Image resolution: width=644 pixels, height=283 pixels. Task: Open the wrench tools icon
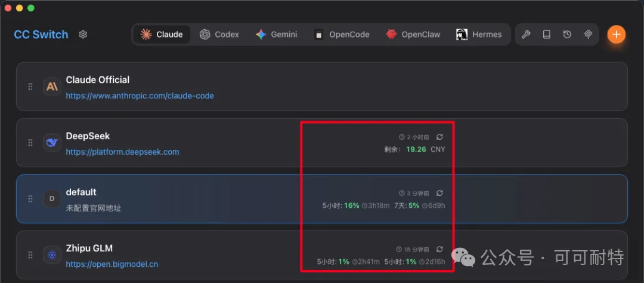click(x=526, y=35)
